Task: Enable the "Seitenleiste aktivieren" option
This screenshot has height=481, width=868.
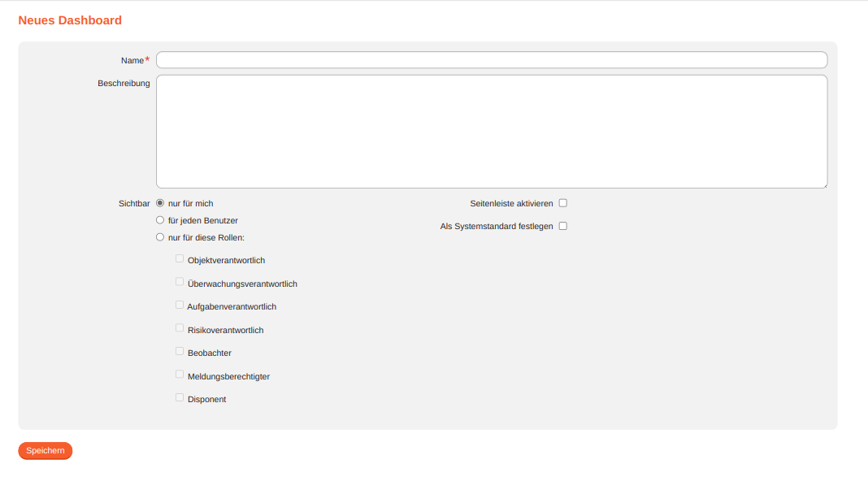Action: click(563, 202)
